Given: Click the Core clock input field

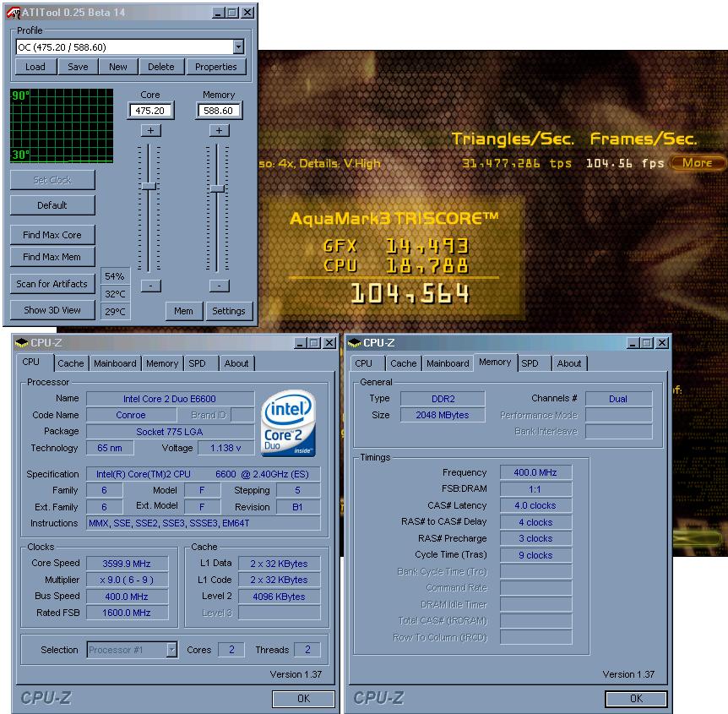Looking at the screenshot, I should click(x=150, y=111).
